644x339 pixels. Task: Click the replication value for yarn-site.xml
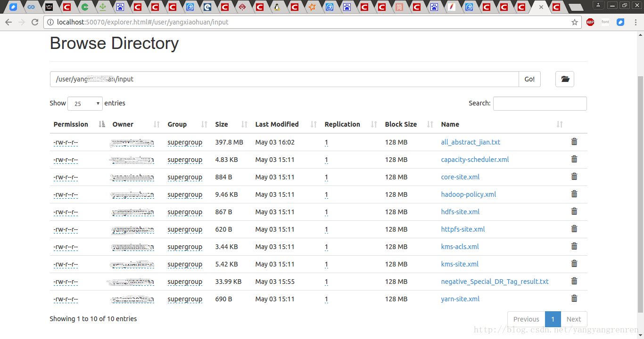(x=326, y=299)
